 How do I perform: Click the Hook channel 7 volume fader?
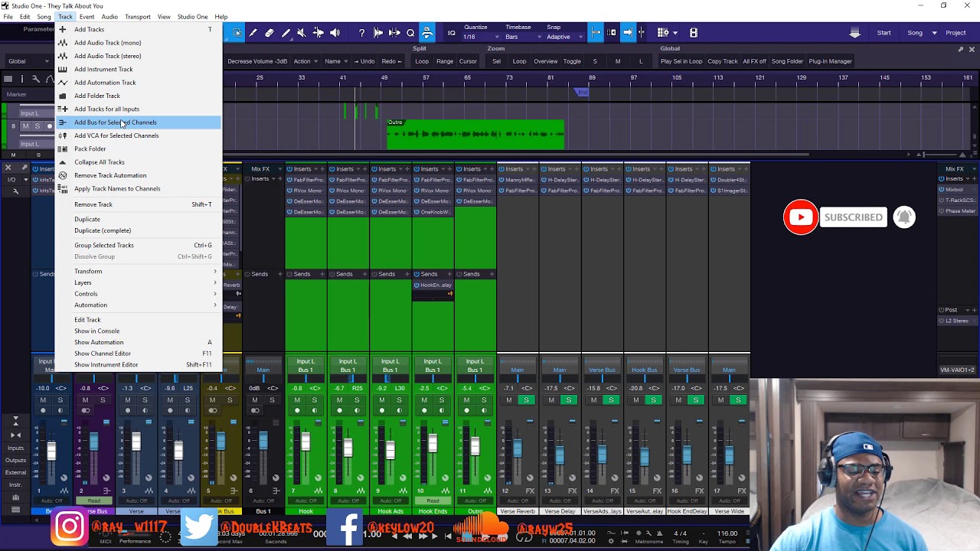point(305,442)
